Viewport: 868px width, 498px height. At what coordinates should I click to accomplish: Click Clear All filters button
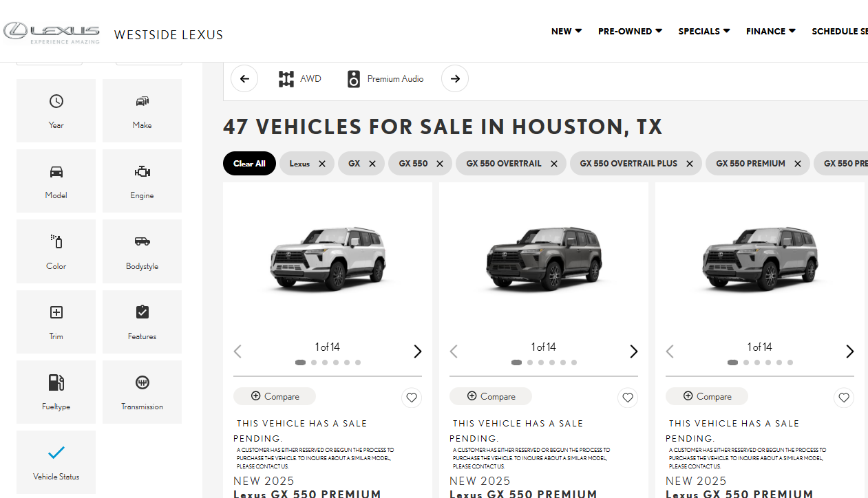tap(249, 164)
